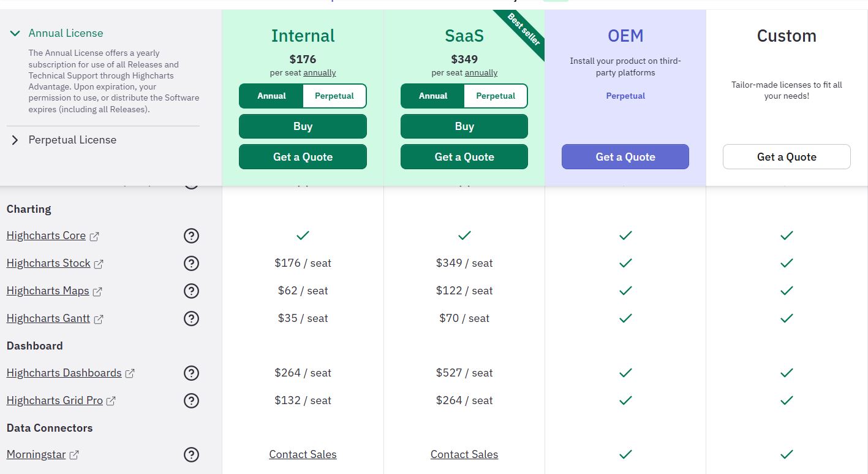Click the Highcharts Stock question mark icon
868x474 pixels.
191,263
